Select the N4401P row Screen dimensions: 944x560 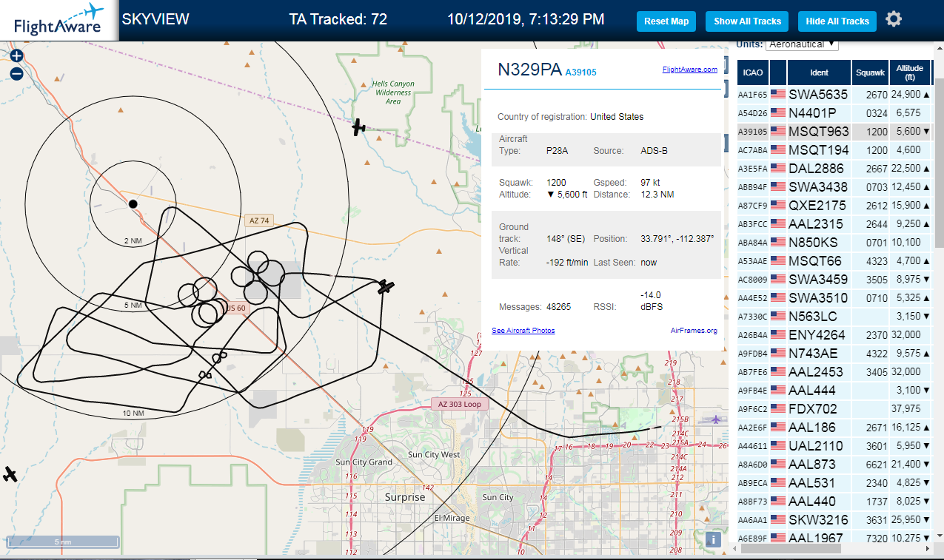[x=834, y=113]
